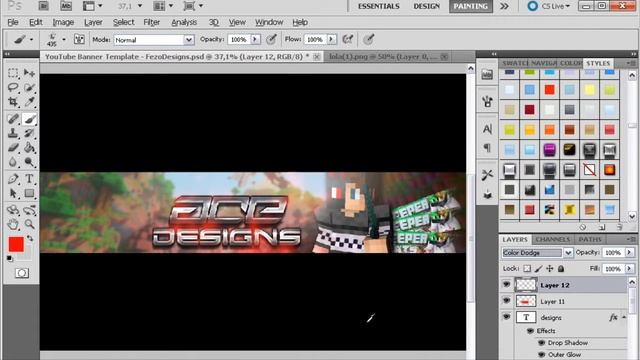
Task: Select the Eraser tool
Action: [13, 147]
